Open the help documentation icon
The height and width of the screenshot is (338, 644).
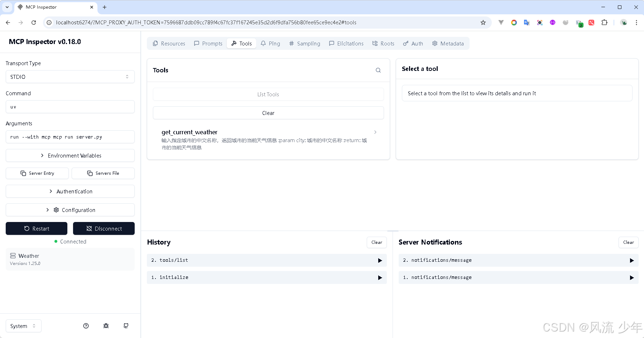coord(86,326)
